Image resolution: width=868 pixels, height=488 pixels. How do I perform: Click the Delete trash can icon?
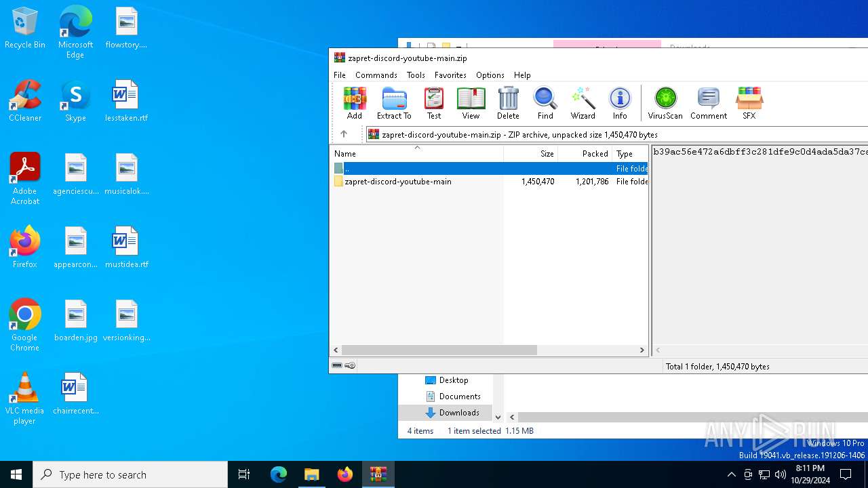(508, 103)
